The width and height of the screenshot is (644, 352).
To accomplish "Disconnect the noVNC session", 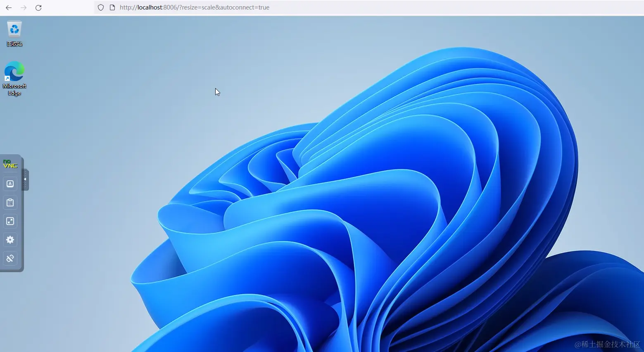I will click(x=10, y=259).
